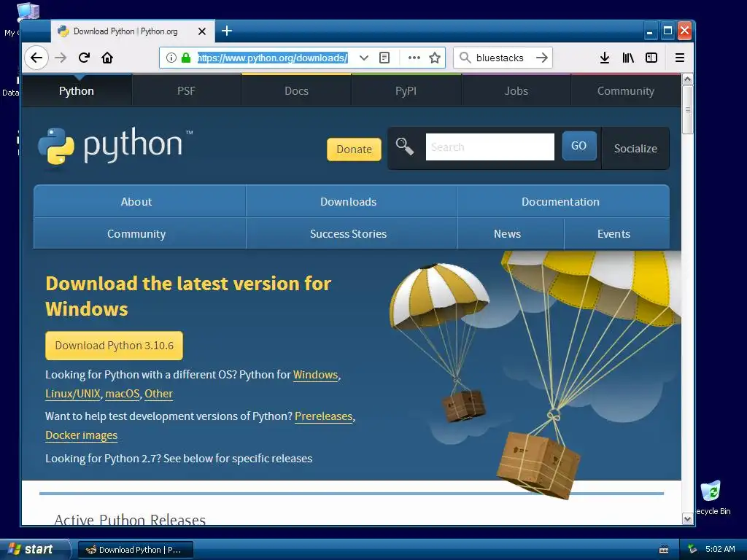Viewport: 747px width, 560px height.
Task: Expand the Socialize menu
Action: 635,148
